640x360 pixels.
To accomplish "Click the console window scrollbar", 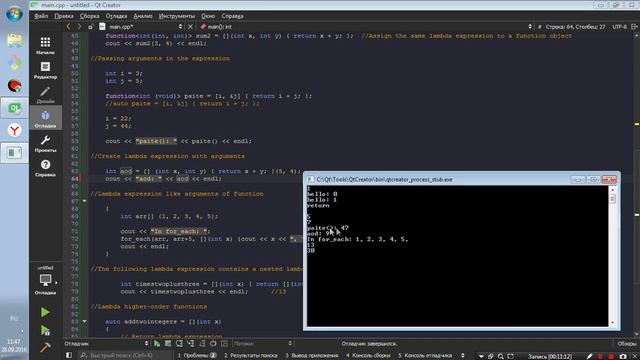I will [612, 256].
